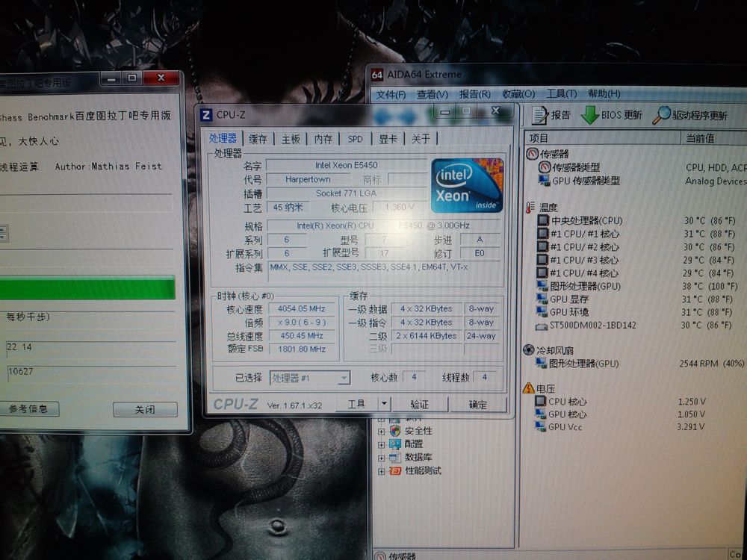Viewport: 747px width, 560px height.
Task: Select 性能测试 in the AIDA64 tree
Action: (423, 470)
